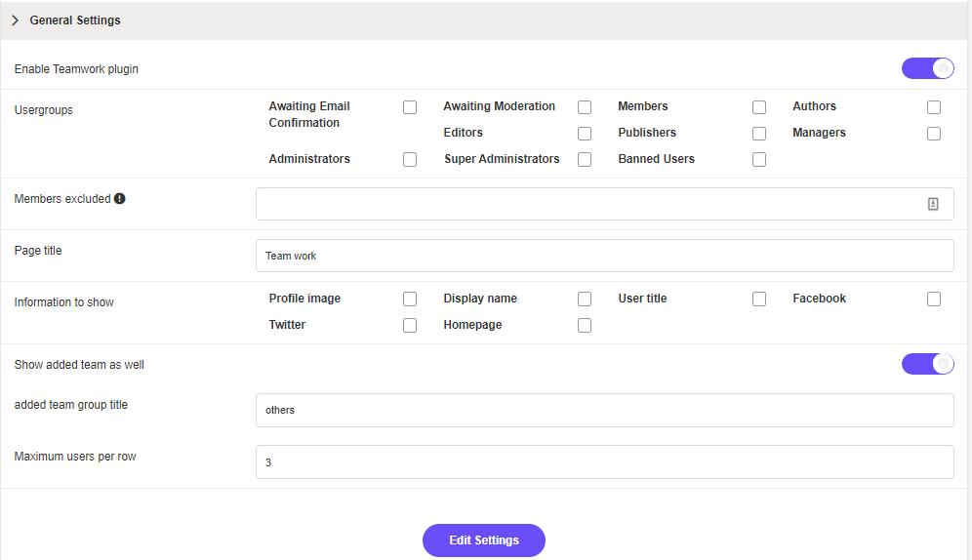Screen dimensions: 972x560
Task: Check the Facebook information checkbox
Action: pyautogui.click(x=934, y=300)
